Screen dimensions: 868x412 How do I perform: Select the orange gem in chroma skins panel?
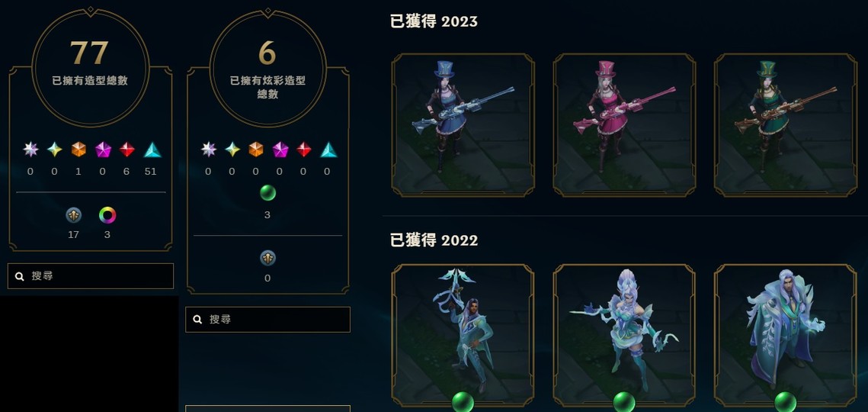[256, 150]
